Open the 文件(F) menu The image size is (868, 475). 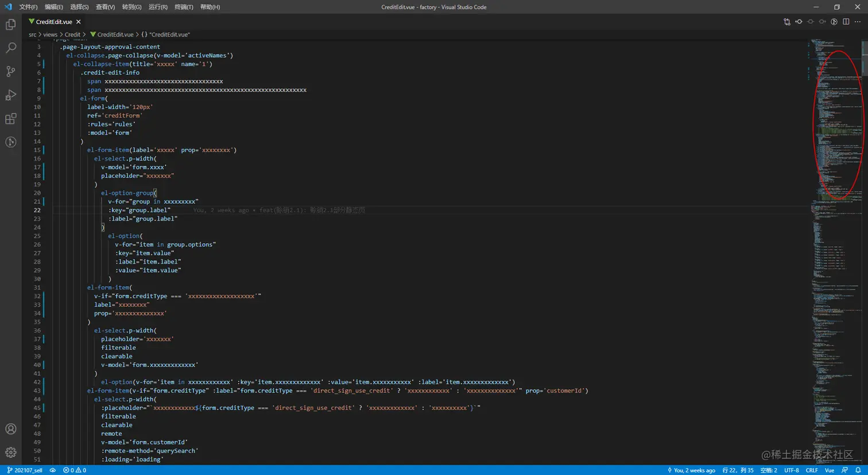(28, 7)
